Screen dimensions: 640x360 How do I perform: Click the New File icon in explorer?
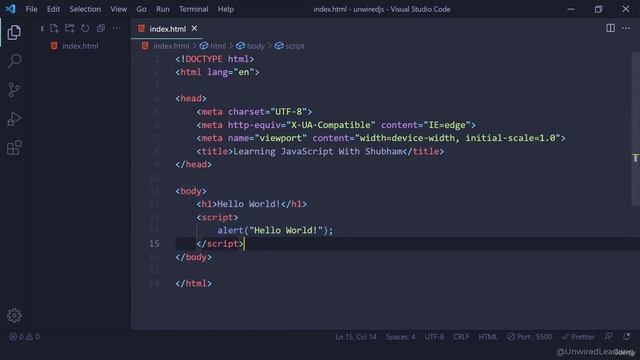54,28
